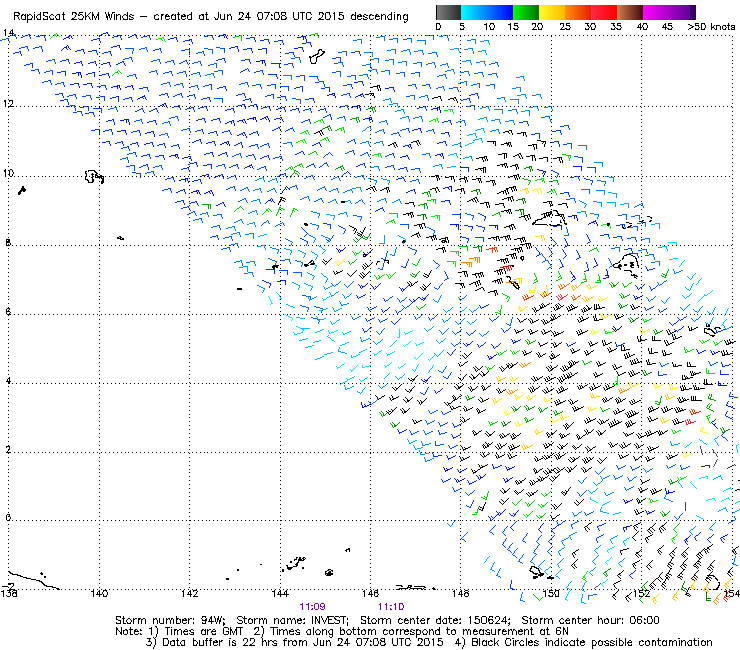The width and height of the screenshot is (740, 650).
Task: Click the blue 5-15 knots legend band
Action: [487, 12]
